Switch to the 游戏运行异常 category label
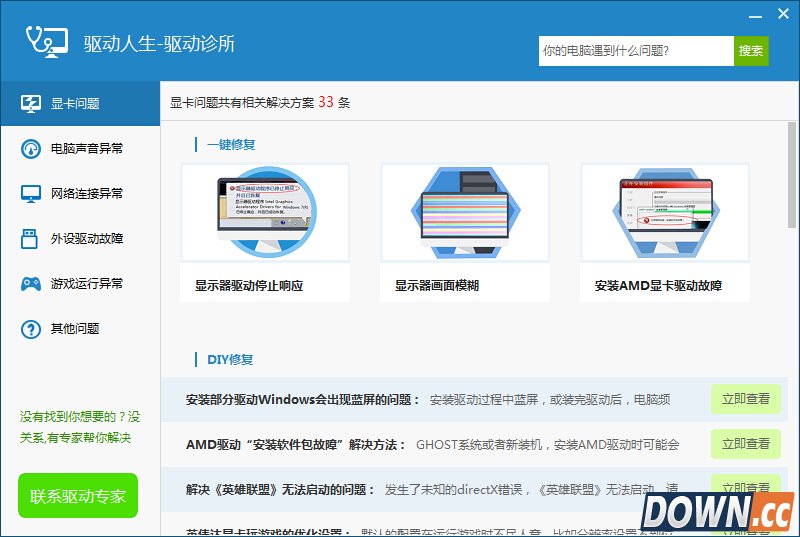800x537 pixels. (87, 284)
